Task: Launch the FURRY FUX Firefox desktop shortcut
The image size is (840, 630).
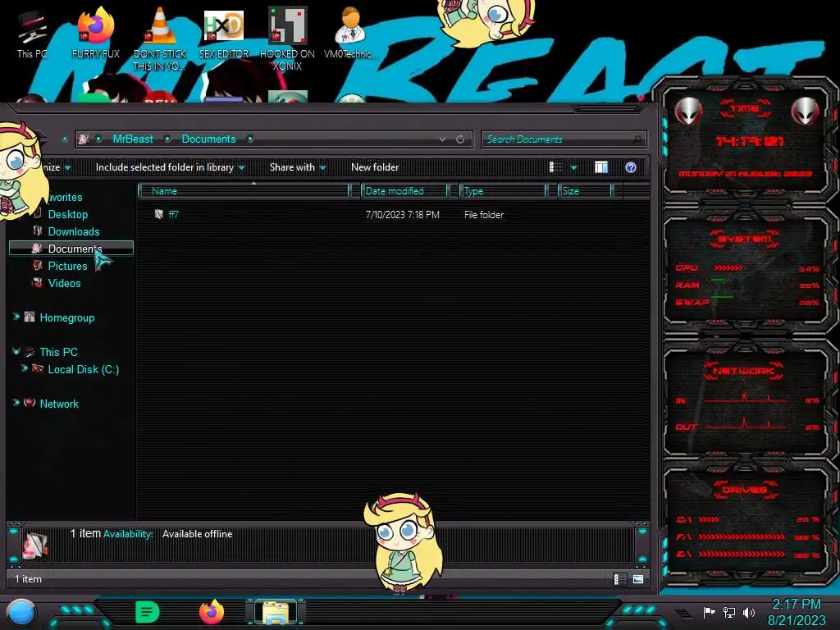Action: click(95, 33)
